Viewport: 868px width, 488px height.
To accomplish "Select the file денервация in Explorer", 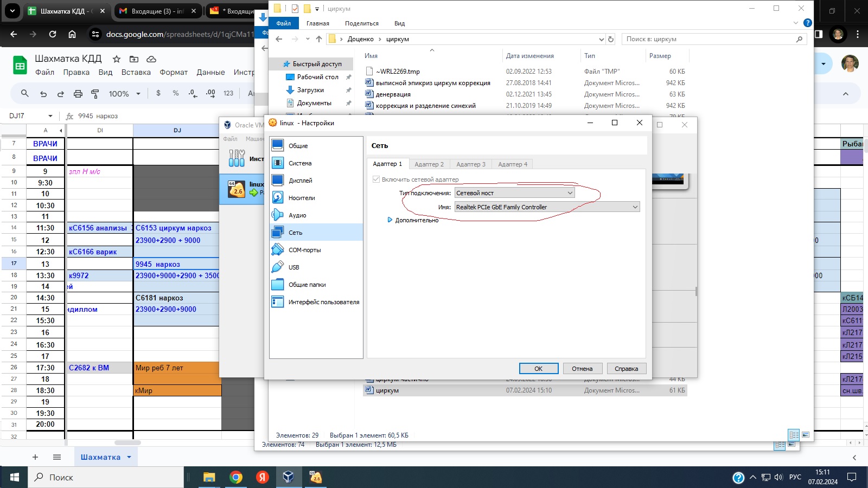I will [x=393, y=94].
